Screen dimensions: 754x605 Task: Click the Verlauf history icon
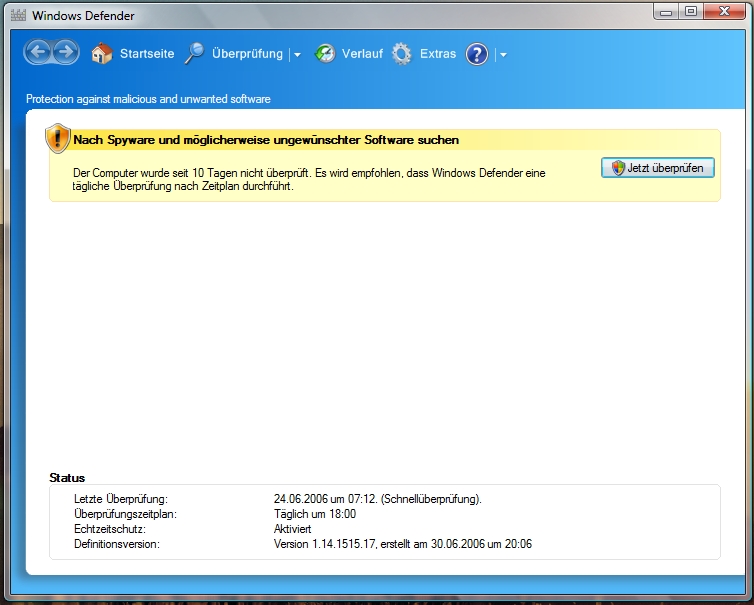325,53
